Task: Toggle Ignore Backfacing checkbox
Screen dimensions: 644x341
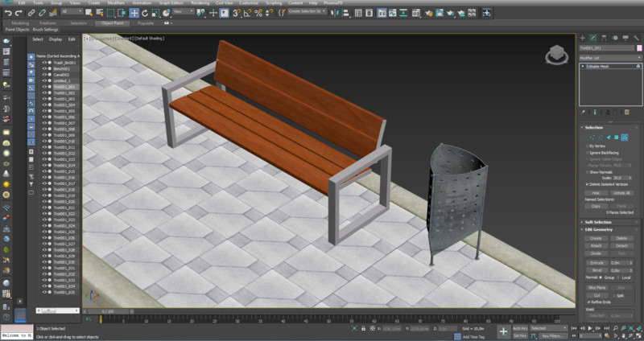Action: (588, 152)
